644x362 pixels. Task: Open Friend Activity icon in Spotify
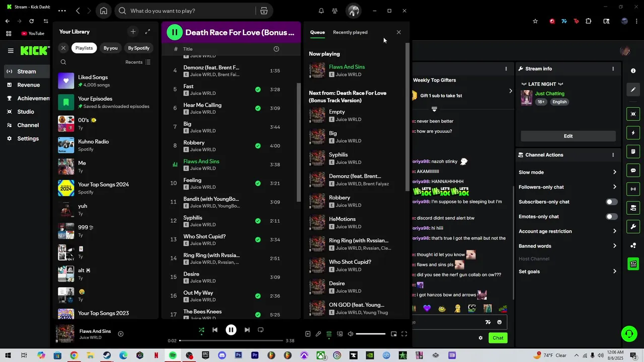tap(335, 11)
